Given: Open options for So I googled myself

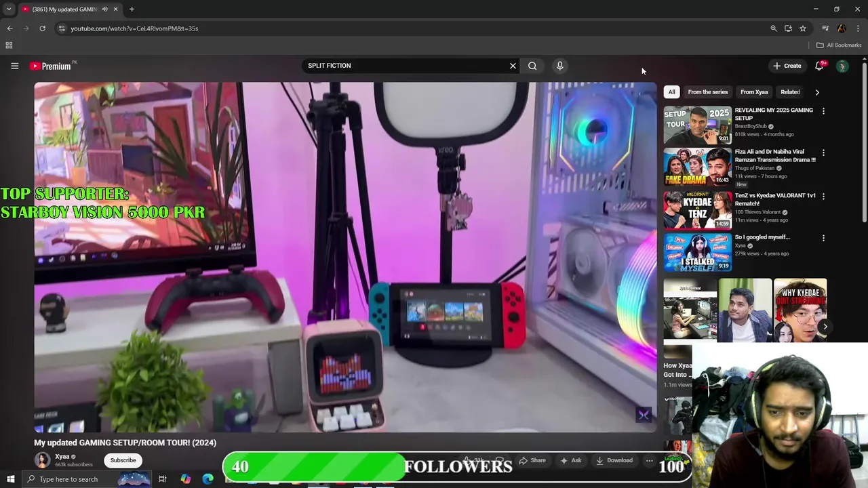Looking at the screenshot, I should pyautogui.click(x=823, y=239).
